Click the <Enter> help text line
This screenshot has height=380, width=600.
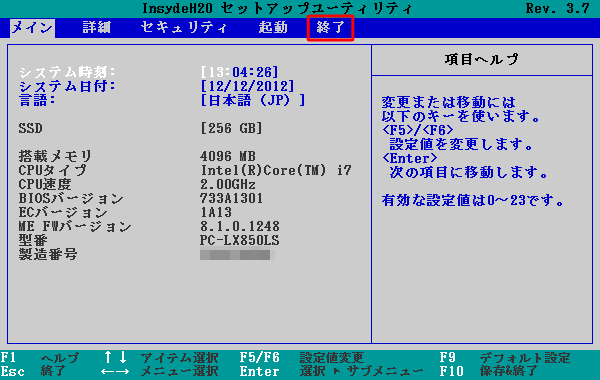click(x=409, y=158)
